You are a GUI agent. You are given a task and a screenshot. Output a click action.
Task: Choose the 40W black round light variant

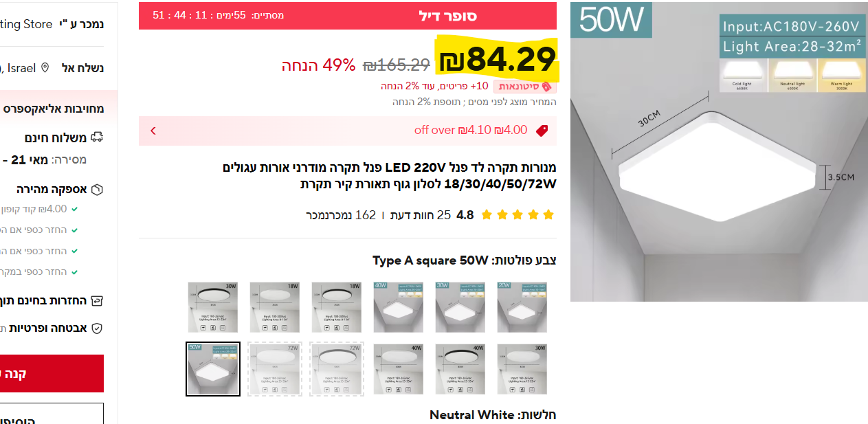click(460, 369)
